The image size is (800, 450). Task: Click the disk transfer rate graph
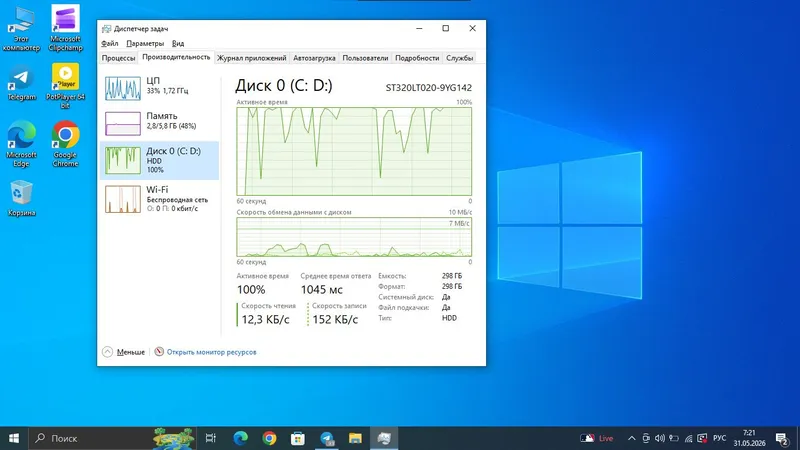354,237
